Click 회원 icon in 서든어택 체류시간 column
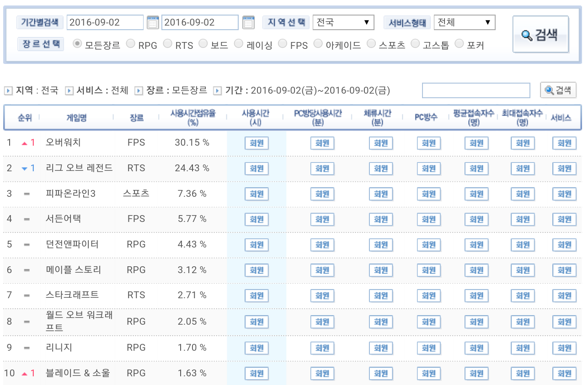 tap(381, 219)
